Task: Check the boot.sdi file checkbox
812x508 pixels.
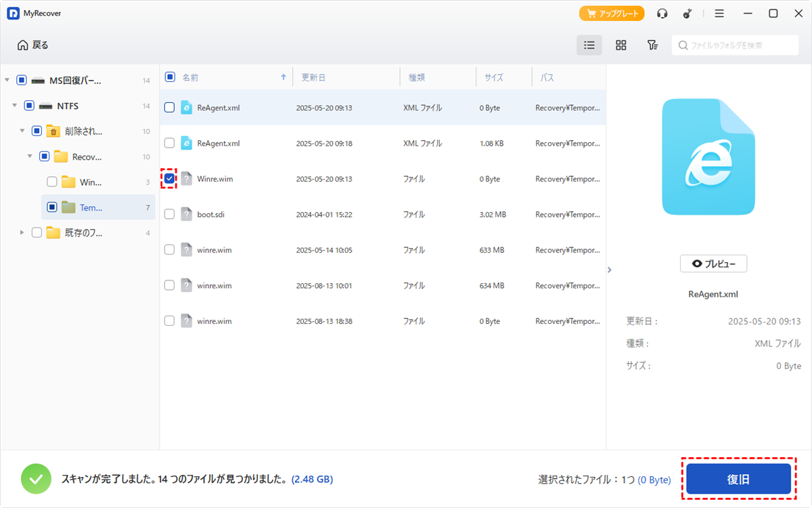Action: click(x=170, y=214)
